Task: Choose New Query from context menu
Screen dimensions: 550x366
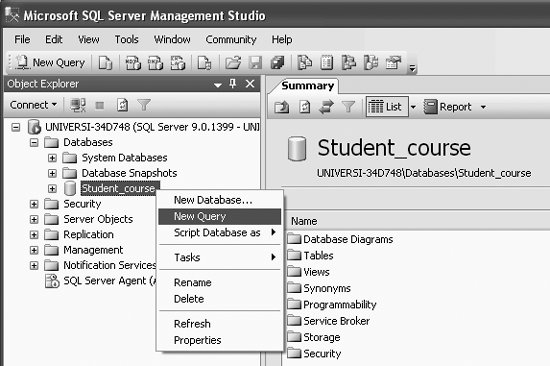Action: point(220,217)
